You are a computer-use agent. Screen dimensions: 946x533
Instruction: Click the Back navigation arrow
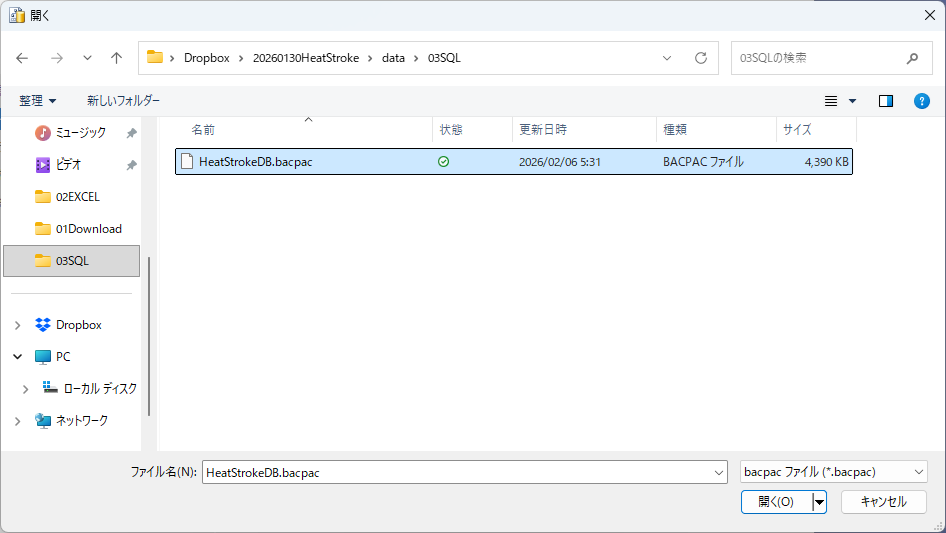(22, 58)
